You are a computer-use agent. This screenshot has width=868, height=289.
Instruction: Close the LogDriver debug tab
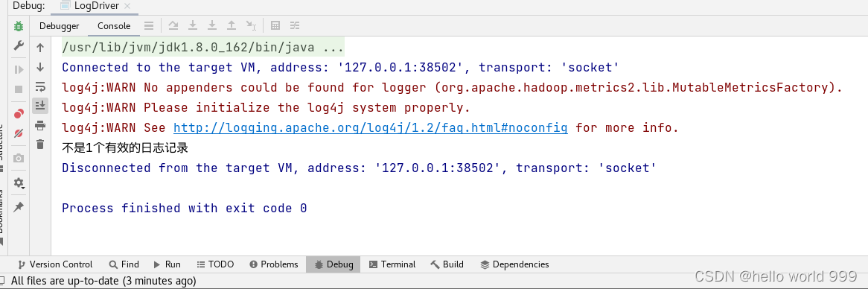(x=127, y=6)
